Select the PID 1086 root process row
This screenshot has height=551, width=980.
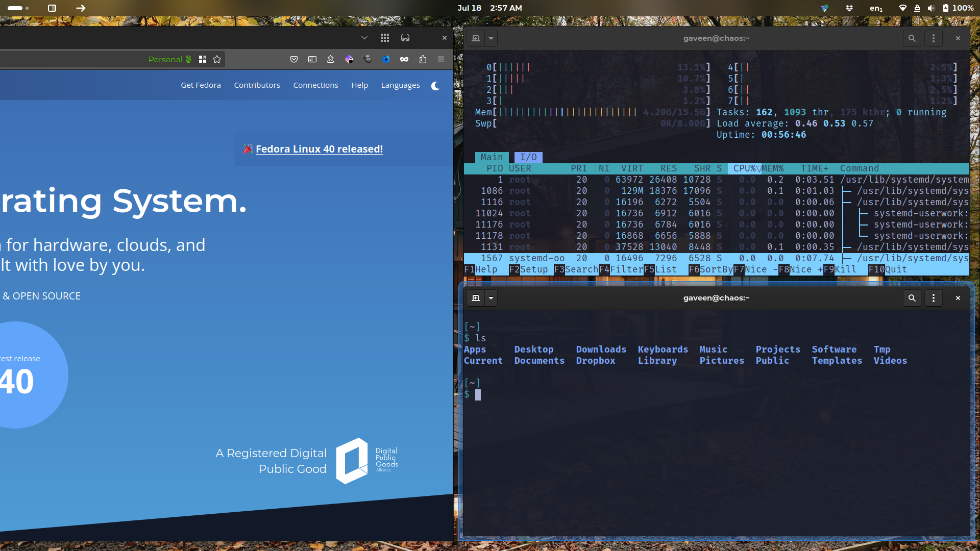point(717,191)
